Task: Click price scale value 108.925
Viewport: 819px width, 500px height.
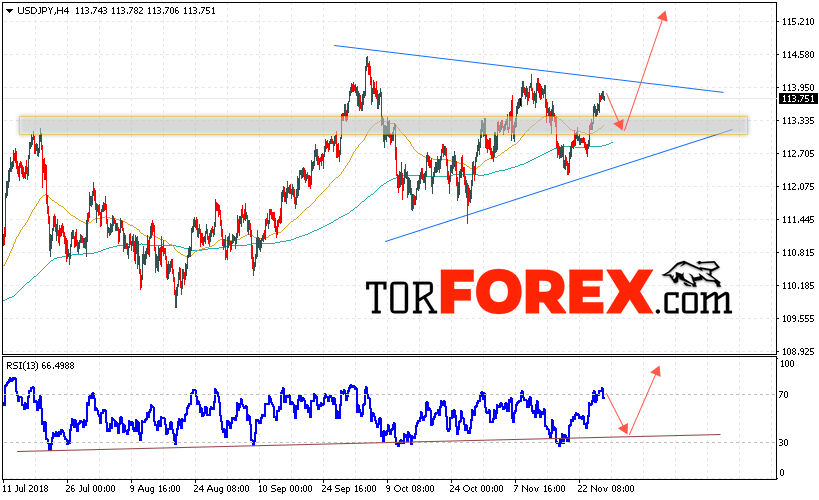Action: (798, 352)
